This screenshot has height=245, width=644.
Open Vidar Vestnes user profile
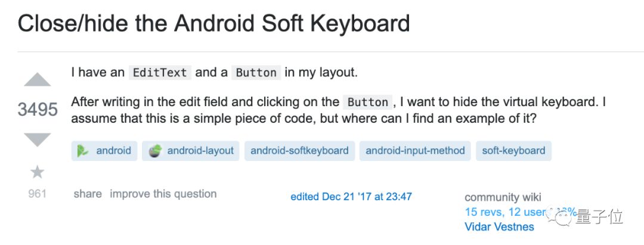click(x=499, y=227)
